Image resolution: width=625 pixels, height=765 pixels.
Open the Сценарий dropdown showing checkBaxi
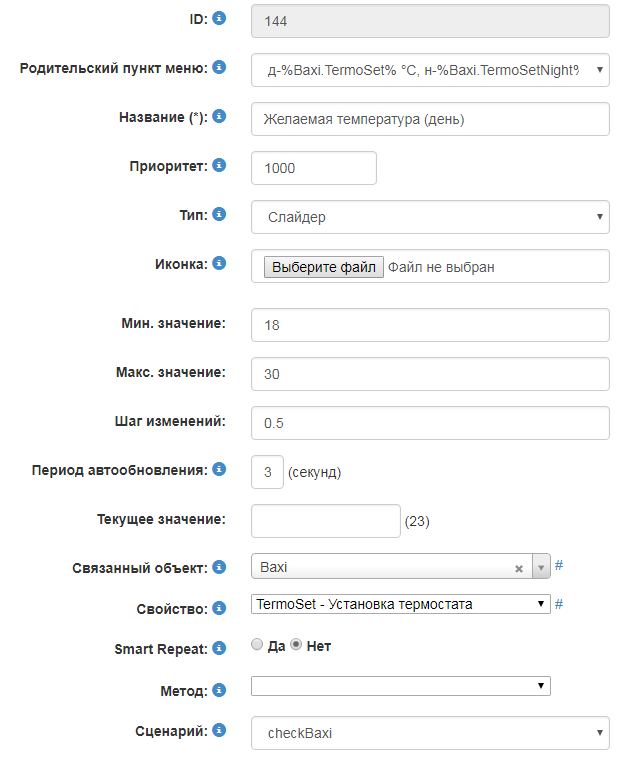430,733
